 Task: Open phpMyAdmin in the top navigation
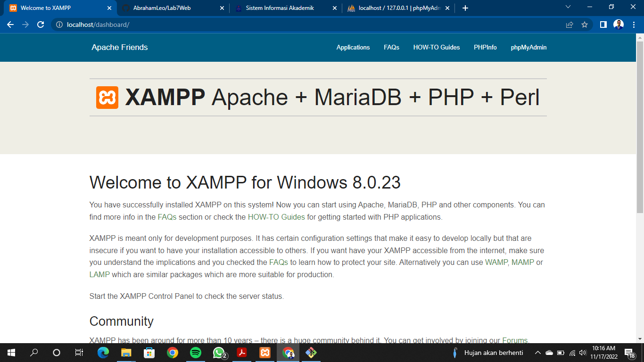coord(528,47)
